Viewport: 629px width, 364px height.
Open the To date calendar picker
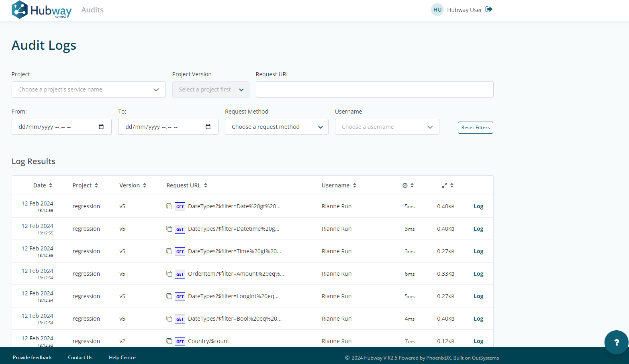(x=208, y=126)
